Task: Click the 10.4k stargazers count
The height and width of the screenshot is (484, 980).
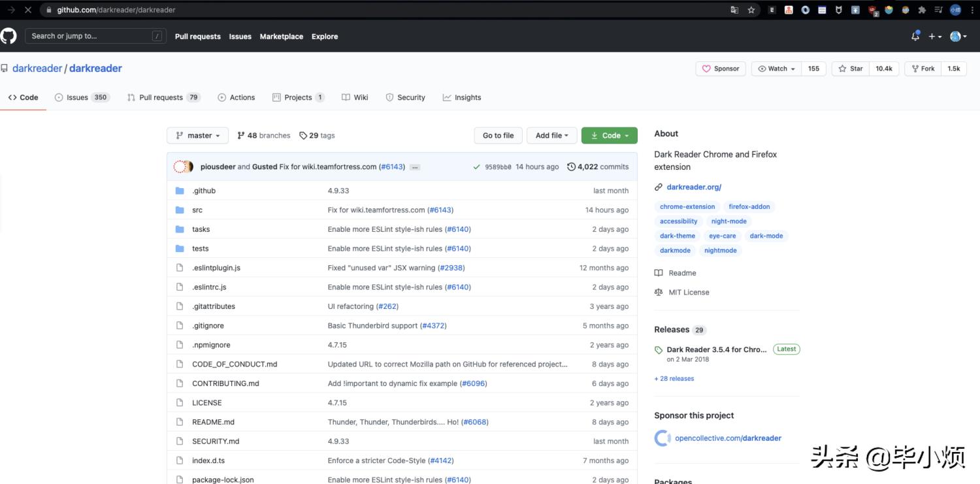Action: coord(884,69)
